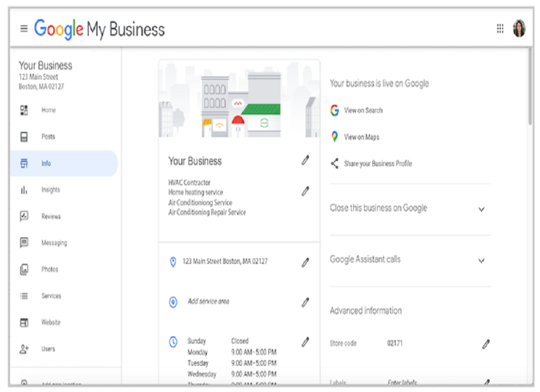Edit the store code pencil icon
The image size is (540, 392).
point(486,344)
